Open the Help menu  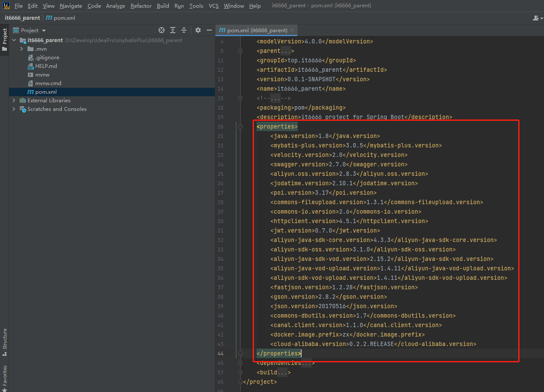255,6
